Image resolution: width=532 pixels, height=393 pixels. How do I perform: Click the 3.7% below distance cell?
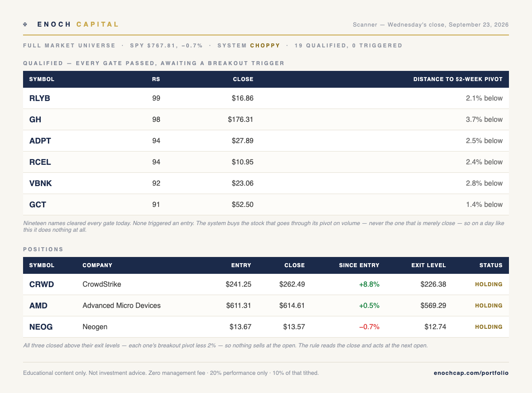tap(484, 120)
